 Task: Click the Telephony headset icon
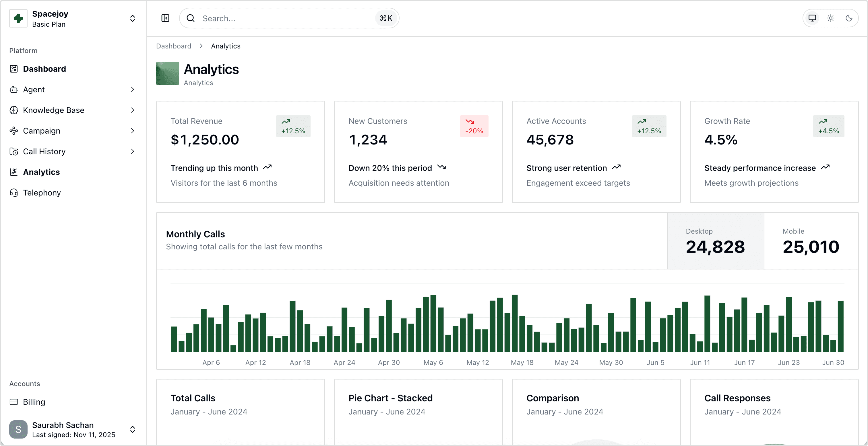(14, 193)
